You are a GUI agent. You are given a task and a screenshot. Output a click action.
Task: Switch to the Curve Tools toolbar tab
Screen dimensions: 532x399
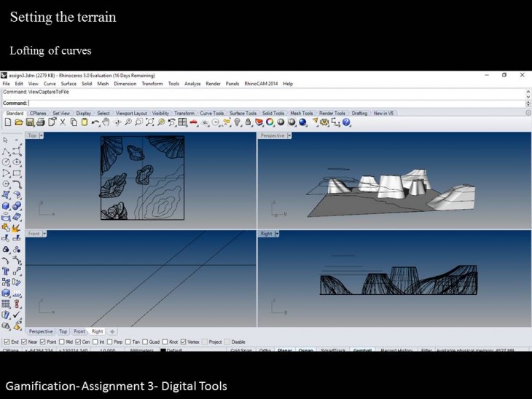click(x=212, y=113)
